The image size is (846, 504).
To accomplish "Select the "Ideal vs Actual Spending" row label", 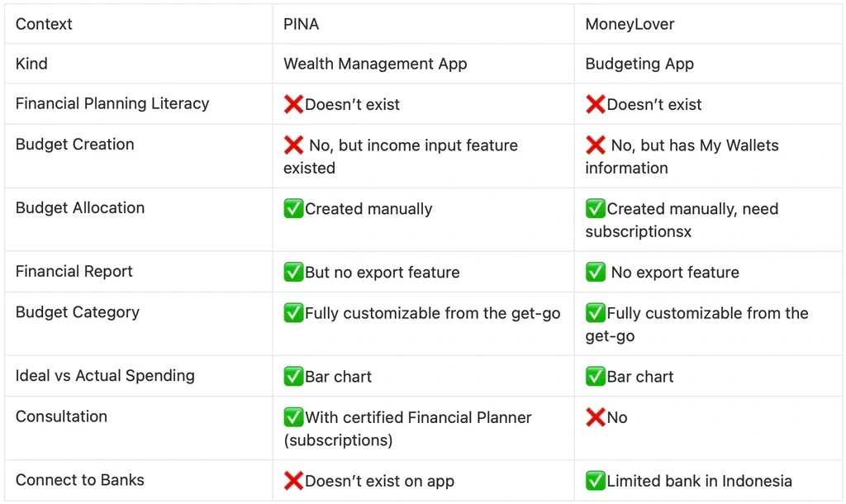I will (105, 376).
